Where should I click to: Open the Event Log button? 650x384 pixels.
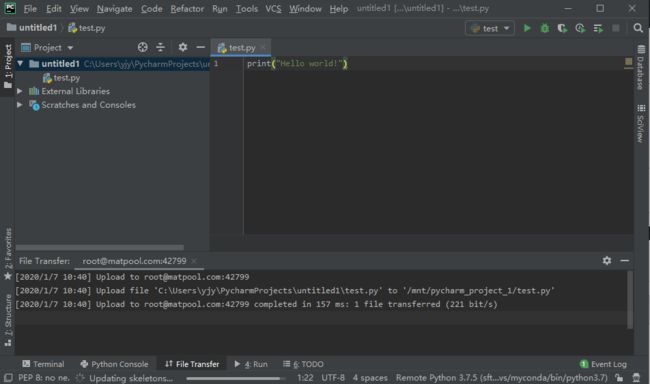[603, 364]
